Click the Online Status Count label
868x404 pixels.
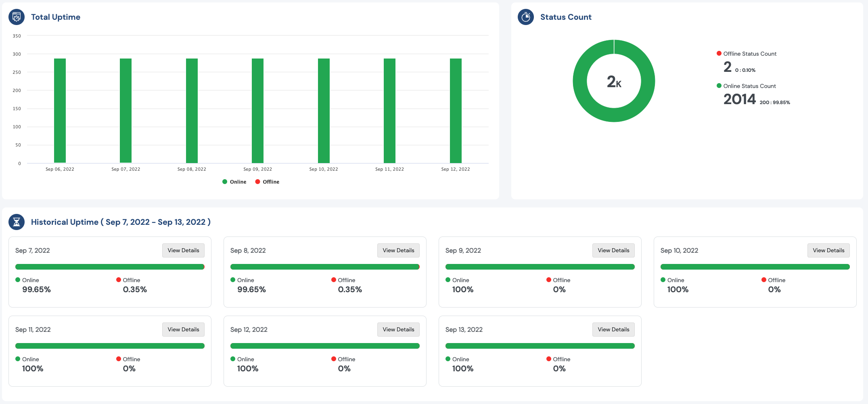click(749, 86)
